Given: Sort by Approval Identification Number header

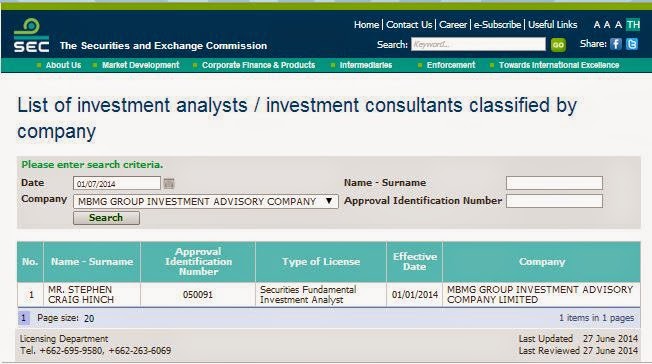Looking at the screenshot, I should [198, 262].
